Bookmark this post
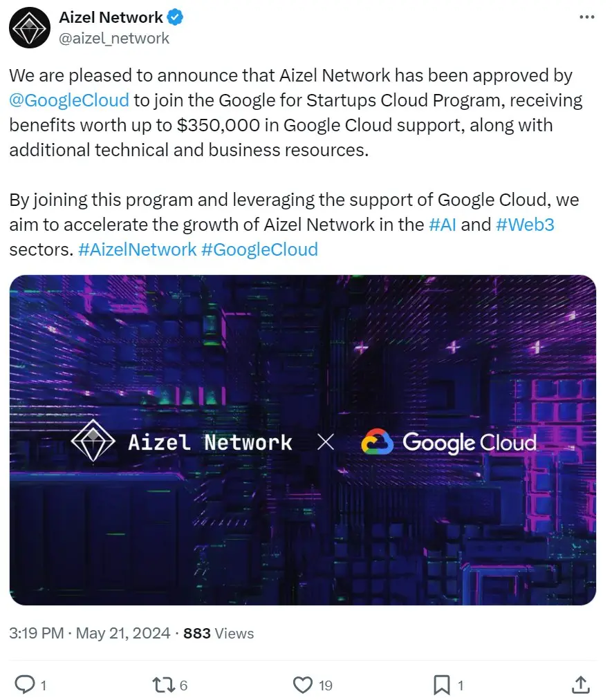Viewport: 612px width, 700px height. point(442,685)
